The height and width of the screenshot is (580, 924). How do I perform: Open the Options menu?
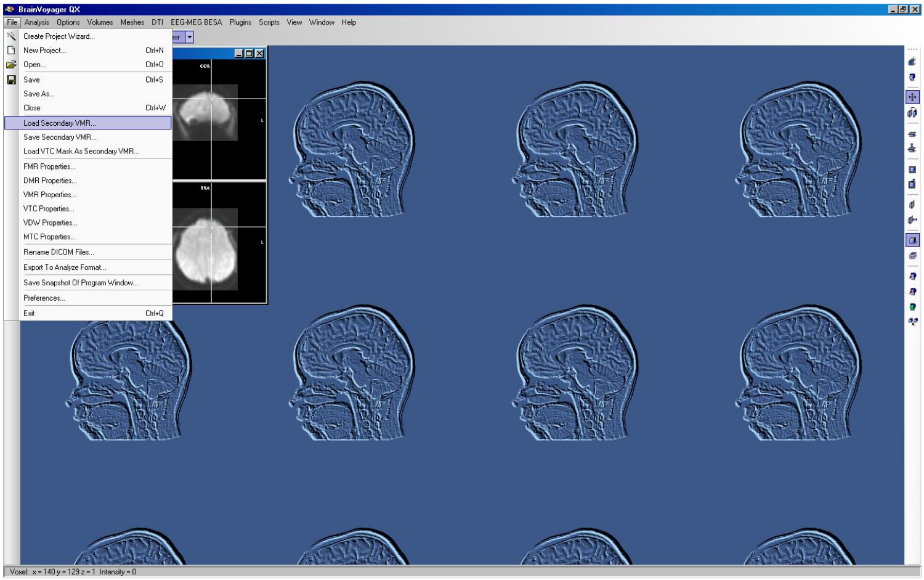pos(68,22)
